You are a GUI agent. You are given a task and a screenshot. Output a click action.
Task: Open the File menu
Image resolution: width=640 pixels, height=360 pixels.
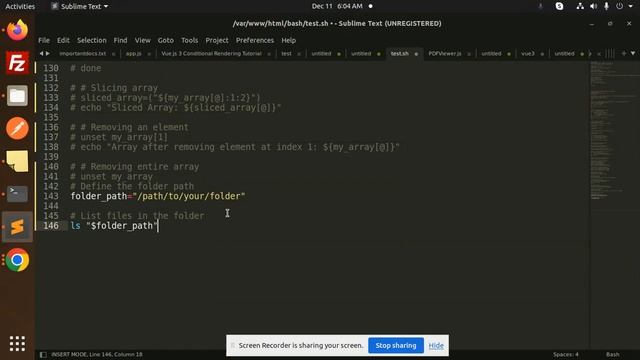[x=44, y=40]
